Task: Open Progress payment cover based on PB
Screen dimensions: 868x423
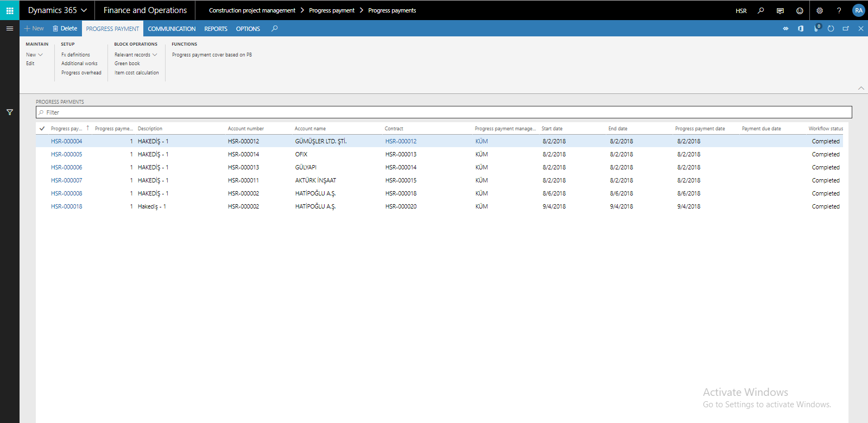Action: tap(212, 55)
